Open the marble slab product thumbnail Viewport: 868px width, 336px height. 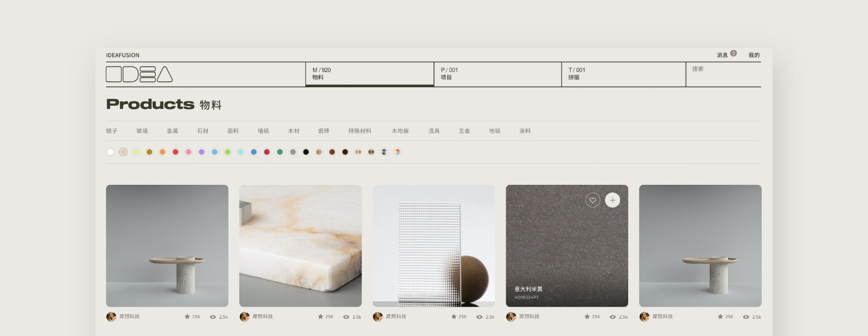click(x=301, y=246)
